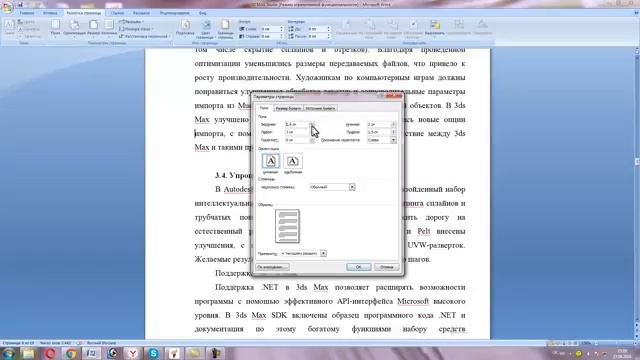Click the Левое margin input field
The width and height of the screenshot is (640, 360).
pyautogui.click(x=297, y=132)
